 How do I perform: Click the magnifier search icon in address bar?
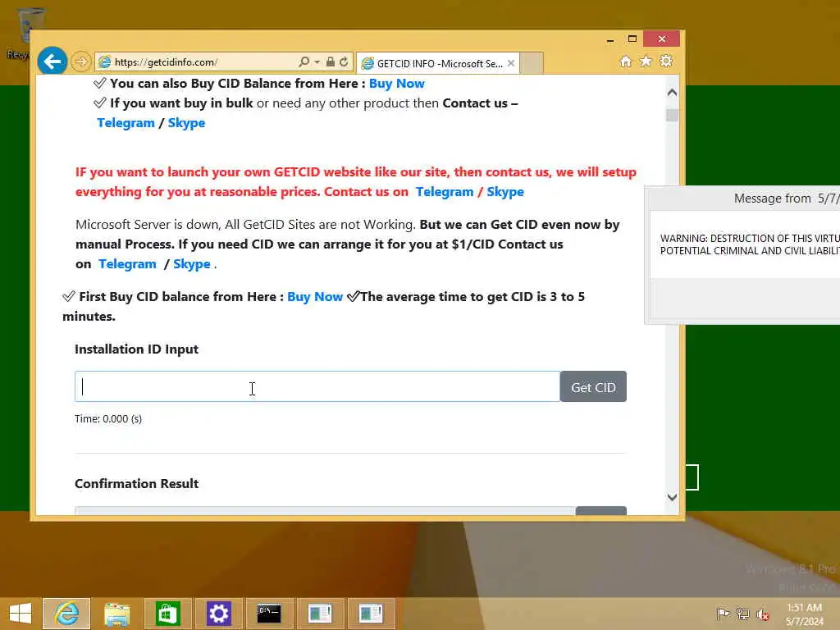click(x=304, y=62)
